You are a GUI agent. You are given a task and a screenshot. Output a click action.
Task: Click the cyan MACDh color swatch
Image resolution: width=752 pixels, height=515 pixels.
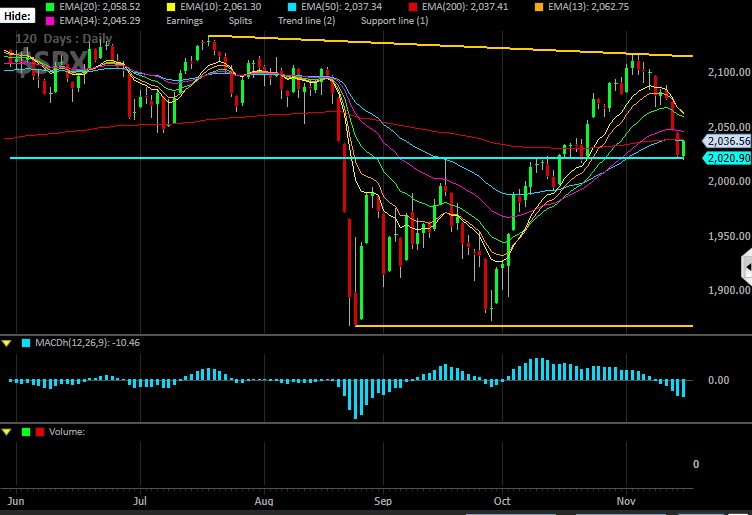tap(26, 343)
